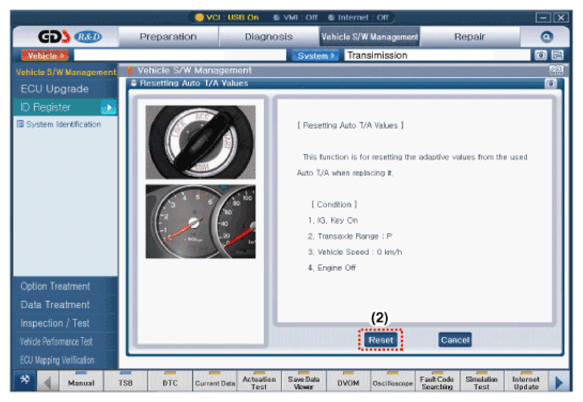Click the Vehicle selection button
The image size is (583, 402).
pos(45,55)
